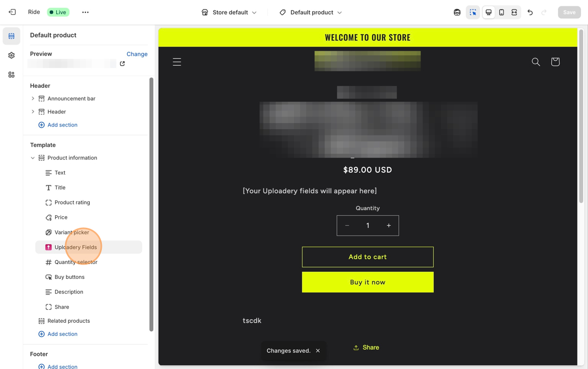Open the theme settings gear icon
This screenshot has height=369, width=588.
(12, 56)
